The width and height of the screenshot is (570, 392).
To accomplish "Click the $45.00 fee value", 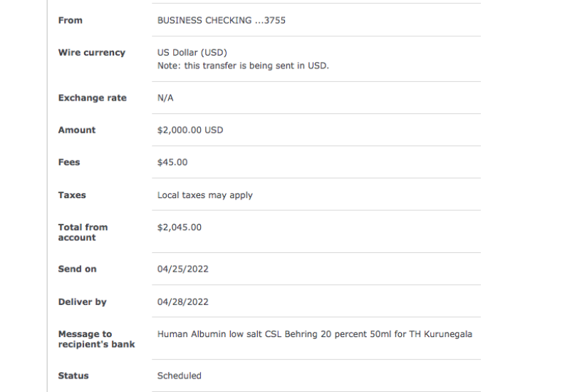I will pos(172,163).
